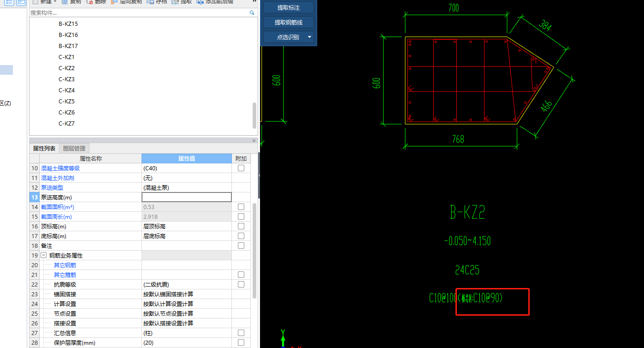Select C-KZ3 in the component list

click(66, 79)
